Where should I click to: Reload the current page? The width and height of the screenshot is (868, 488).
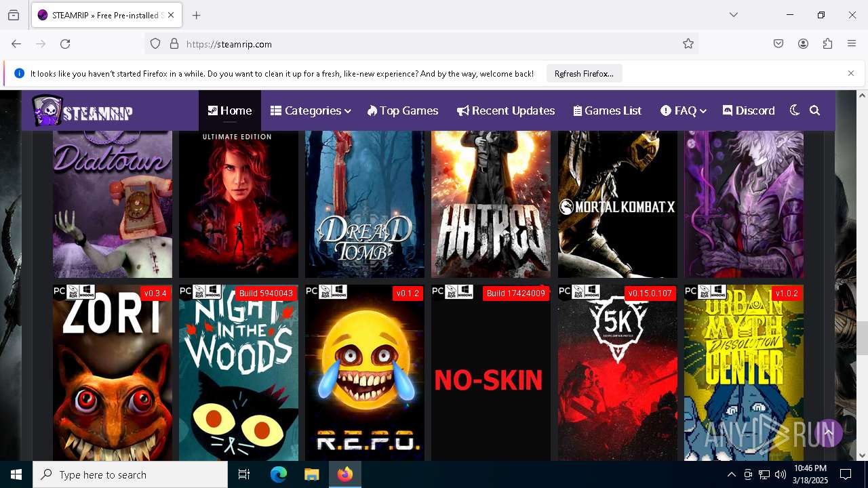[65, 43]
